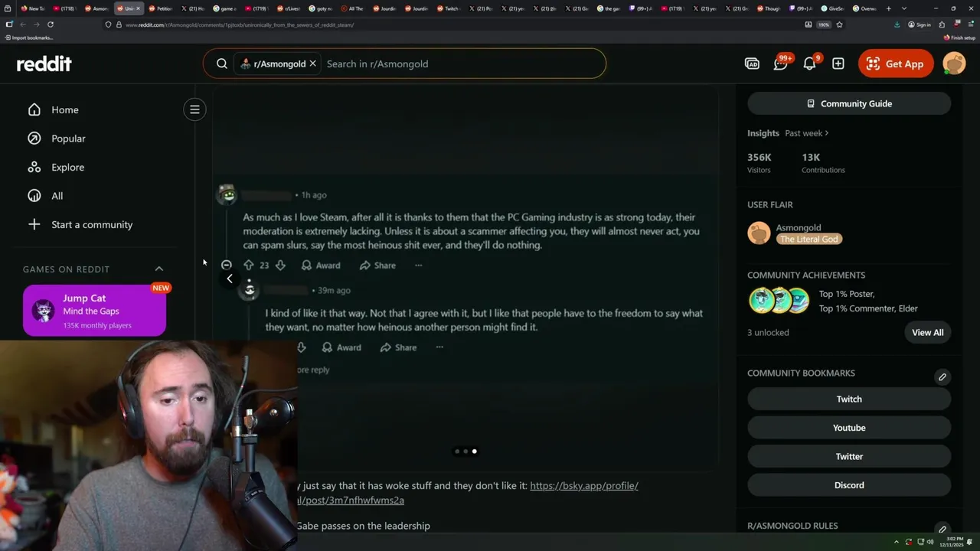
Task: Follow the bsky.app profile link
Action: point(583,485)
